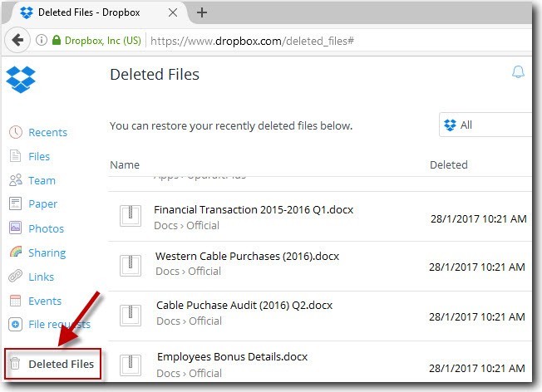Select Western Cable Purchases (2016).docx file name
542x392 pixels.
tap(248, 257)
